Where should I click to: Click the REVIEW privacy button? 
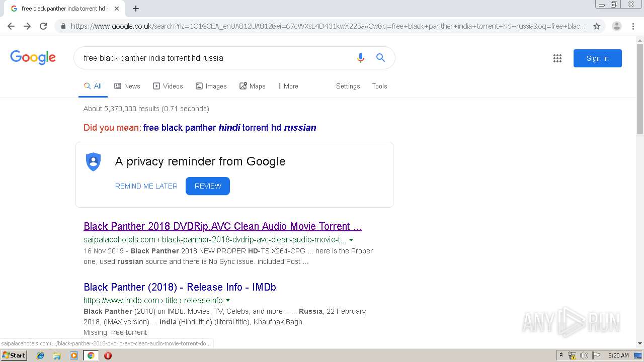(208, 186)
